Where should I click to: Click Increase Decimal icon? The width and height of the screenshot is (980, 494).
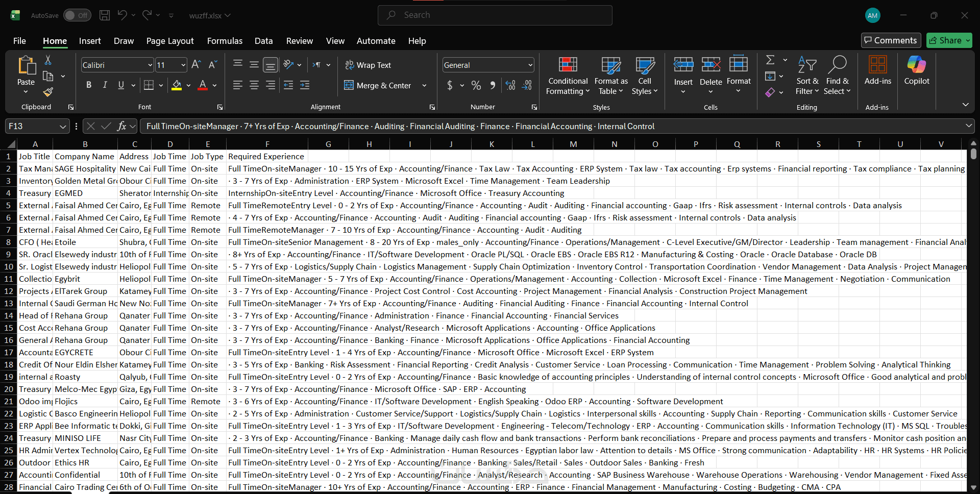(x=510, y=85)
